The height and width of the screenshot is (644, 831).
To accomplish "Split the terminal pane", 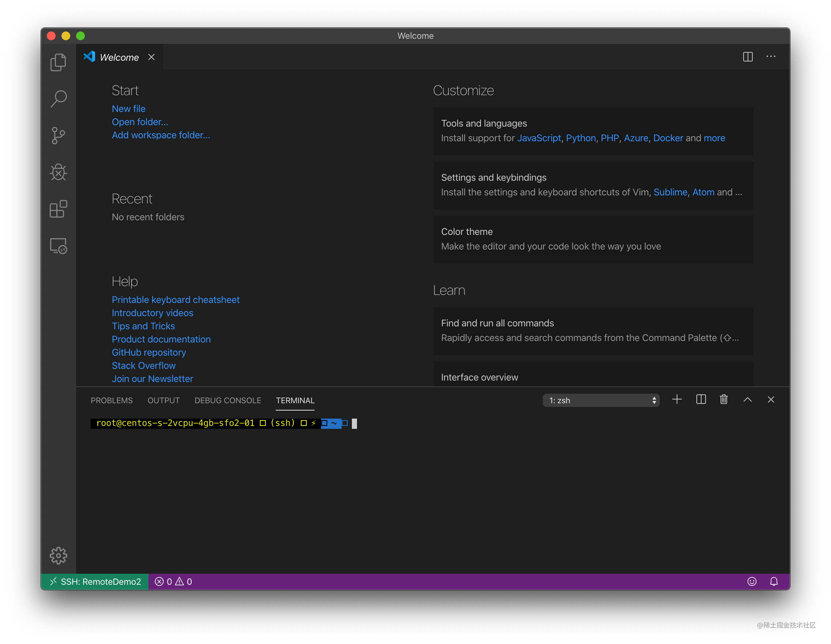I will 701,400.
